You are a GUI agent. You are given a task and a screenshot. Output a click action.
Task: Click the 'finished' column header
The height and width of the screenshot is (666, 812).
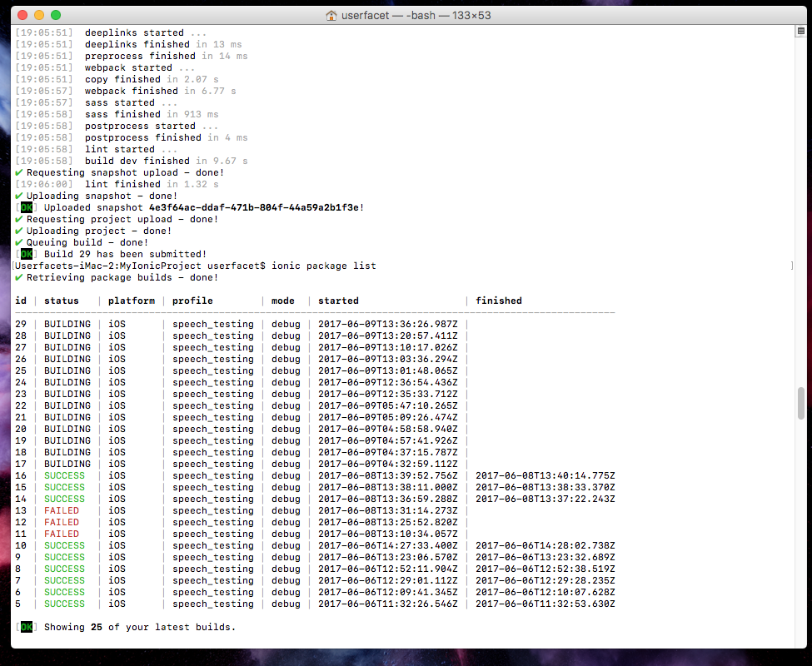coord(499,301)
